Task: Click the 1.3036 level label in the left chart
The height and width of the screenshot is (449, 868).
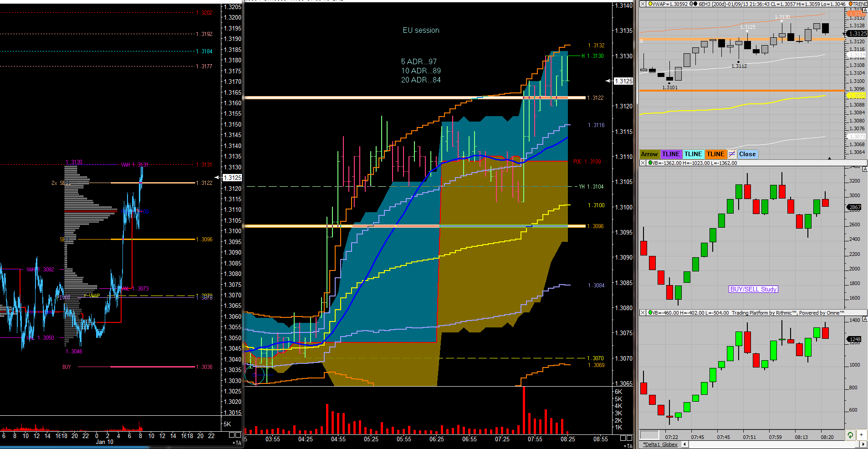Action: (x=204, y=367)
